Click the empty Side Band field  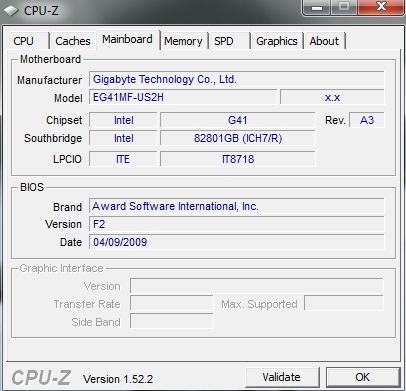[x=172, y=322]
